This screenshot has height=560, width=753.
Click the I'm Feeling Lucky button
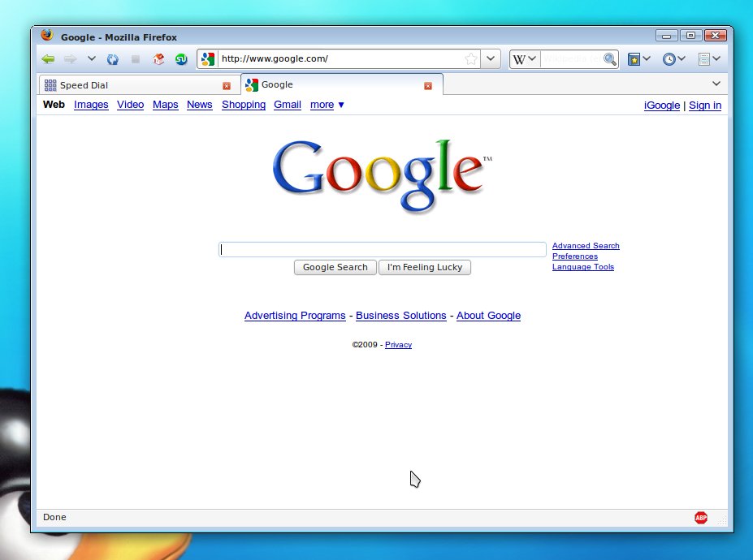425,267
